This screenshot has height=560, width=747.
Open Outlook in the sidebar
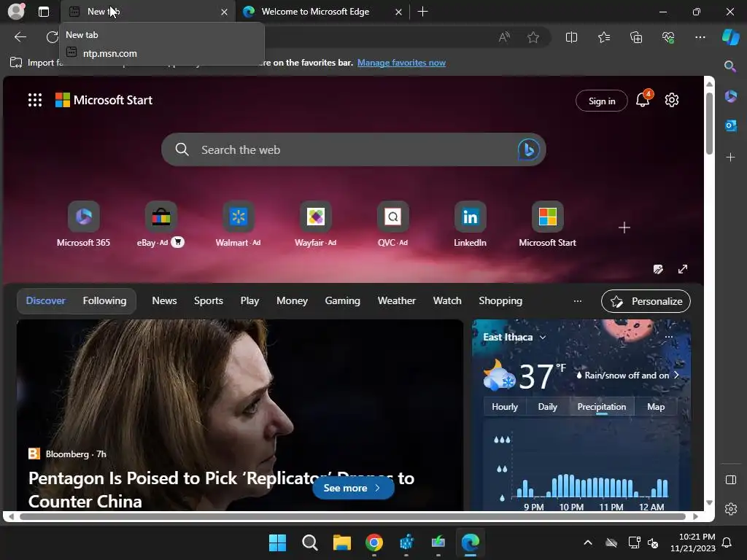tap(730, 125)
